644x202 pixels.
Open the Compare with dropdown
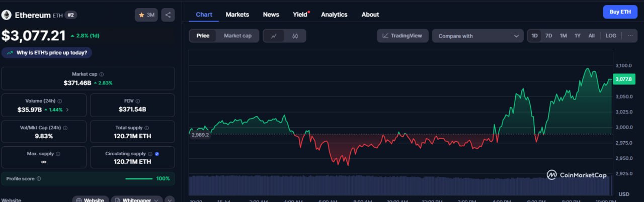click(478, 36)
